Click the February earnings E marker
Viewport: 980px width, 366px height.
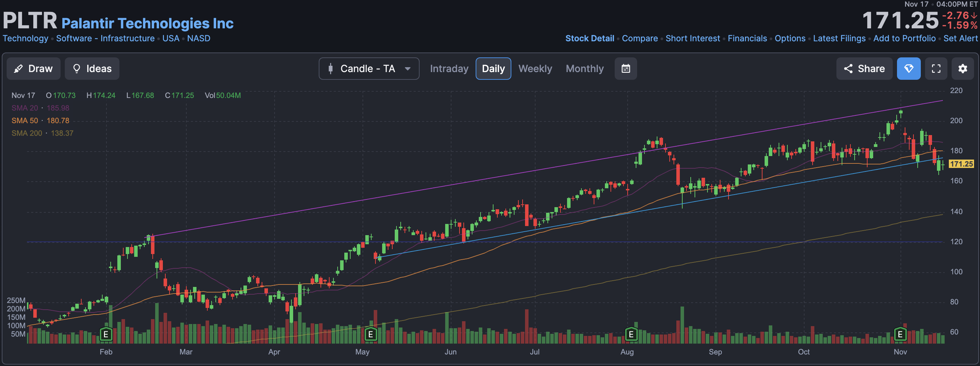click(x=106, y=334)
